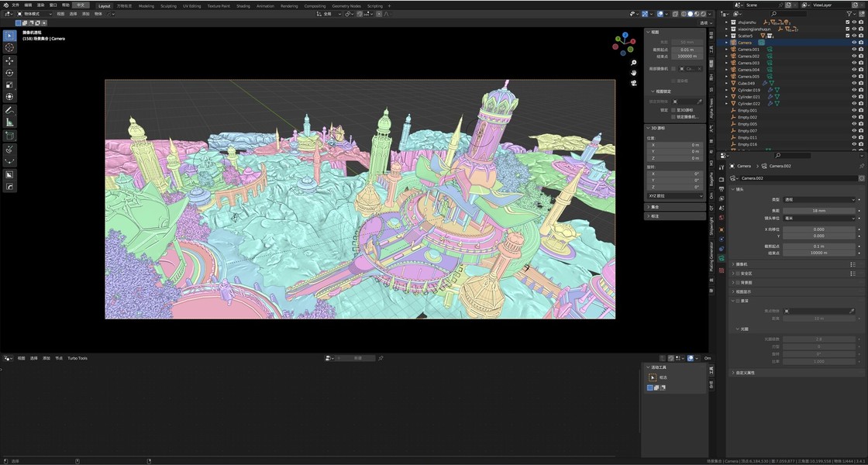
Task: Open the Render properties tab icon
Action: [x=722, y=180]
